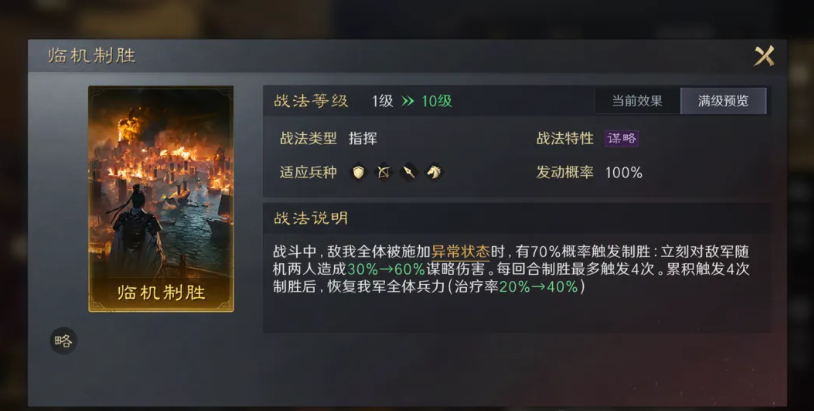Click the purple 谋略 trait tag
The width and height of the screenshot is (814, 411).
(x=621, y=139)
